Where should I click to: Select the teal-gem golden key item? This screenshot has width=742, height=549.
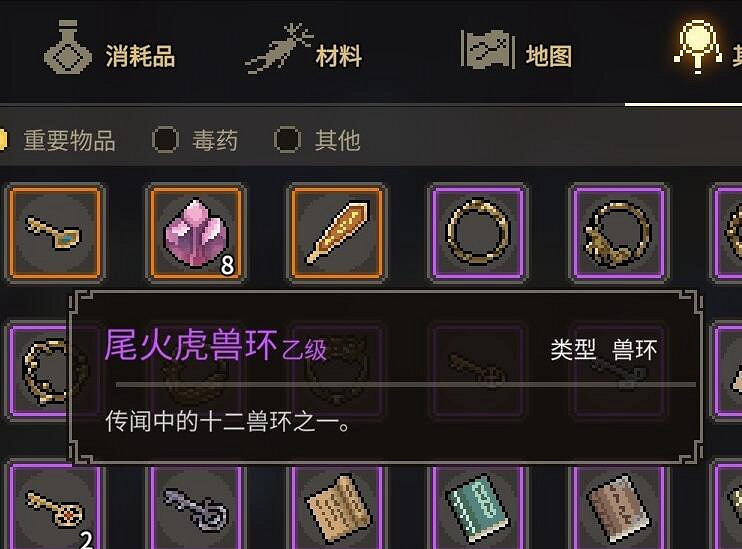click(x=55, y=232)
